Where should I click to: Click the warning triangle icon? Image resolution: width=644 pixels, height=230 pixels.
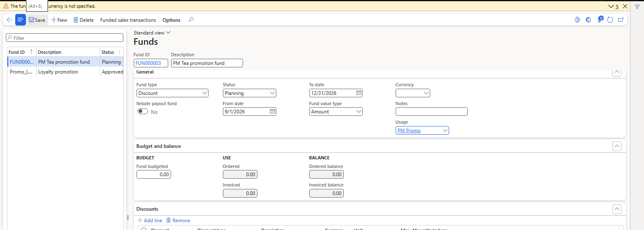pyautogui.click(x=6, y=6)
